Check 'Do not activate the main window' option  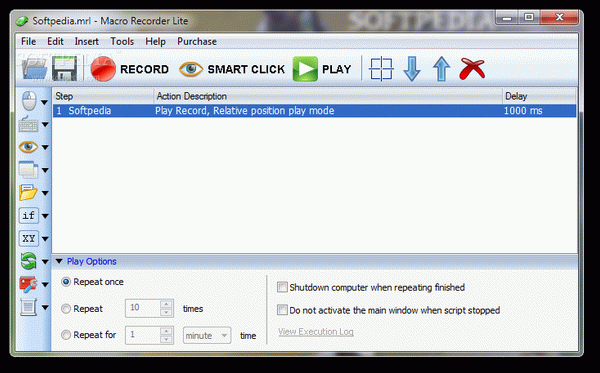[x=282, y=309]
